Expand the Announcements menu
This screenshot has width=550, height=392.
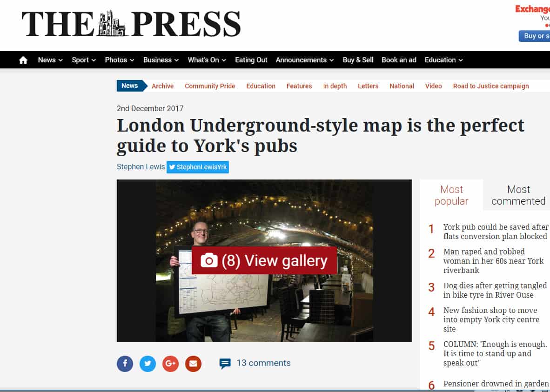304,60
